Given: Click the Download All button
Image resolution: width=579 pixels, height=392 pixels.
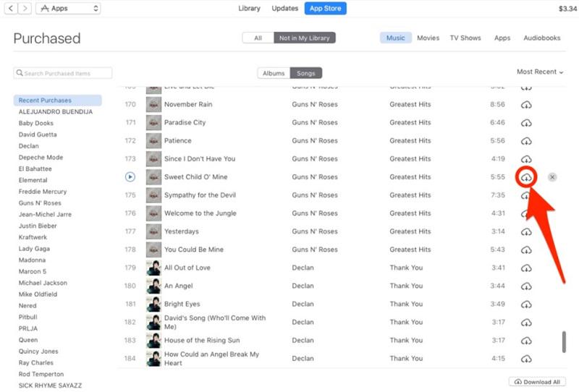Looking at the screenshot, I should point(537,382).
